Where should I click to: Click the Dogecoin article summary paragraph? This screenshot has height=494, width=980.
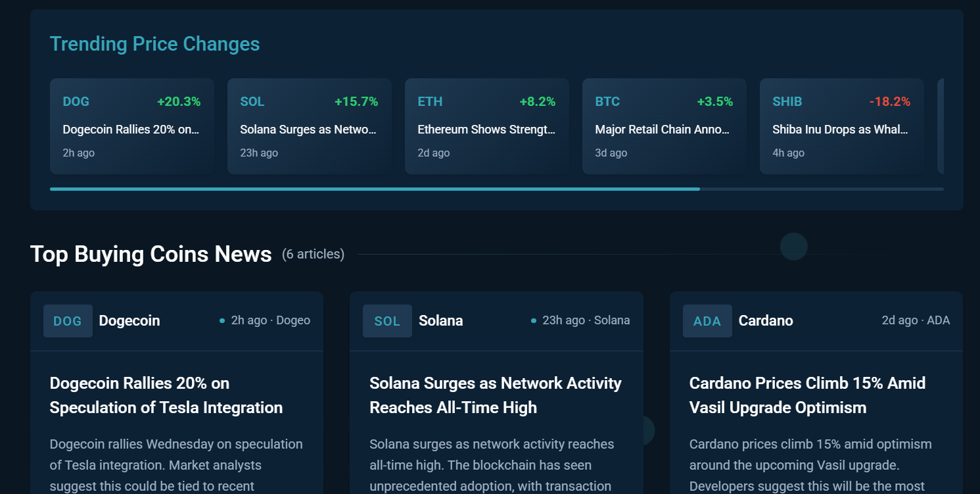[176, 465]
